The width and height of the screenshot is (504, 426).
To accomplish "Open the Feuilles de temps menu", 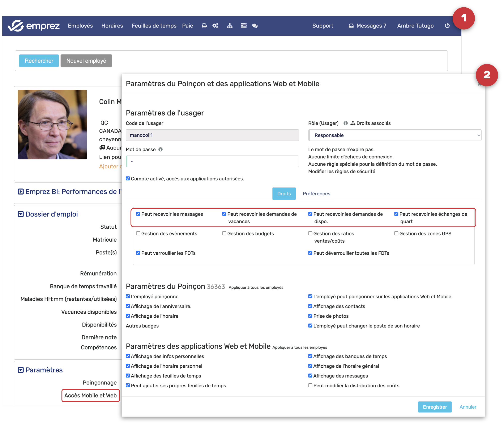I will pyautogui.click(x=154, y=26).
